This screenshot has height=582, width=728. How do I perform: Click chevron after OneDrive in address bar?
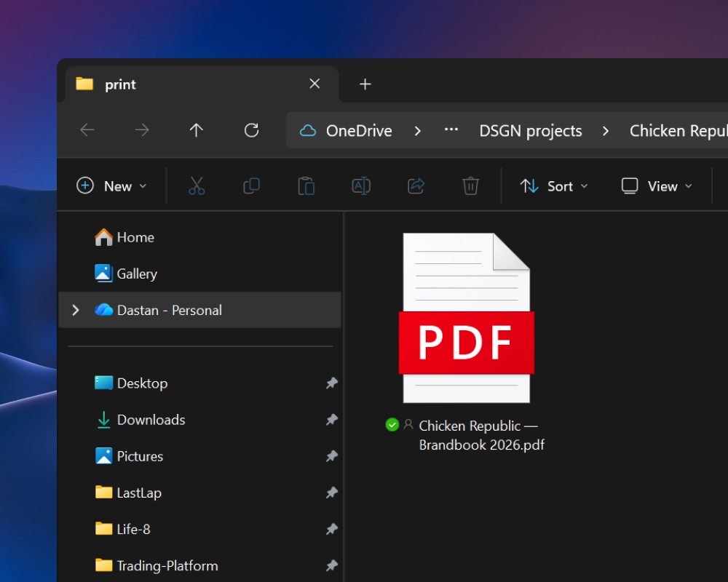(x=417, y=132)
